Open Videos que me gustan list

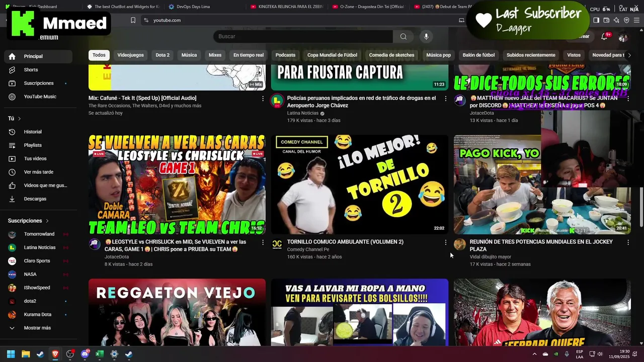click(38, 186)
